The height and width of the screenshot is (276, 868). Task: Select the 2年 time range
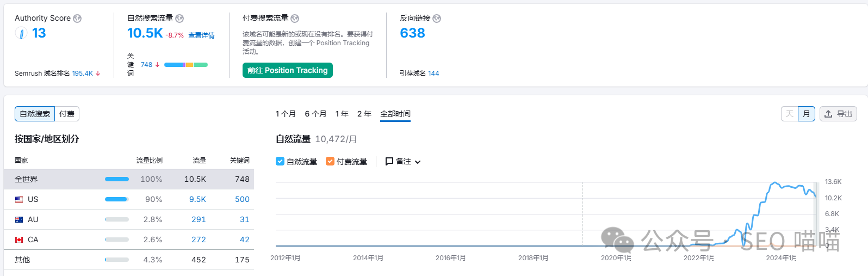pyautogui.click(x=364, y=114)
